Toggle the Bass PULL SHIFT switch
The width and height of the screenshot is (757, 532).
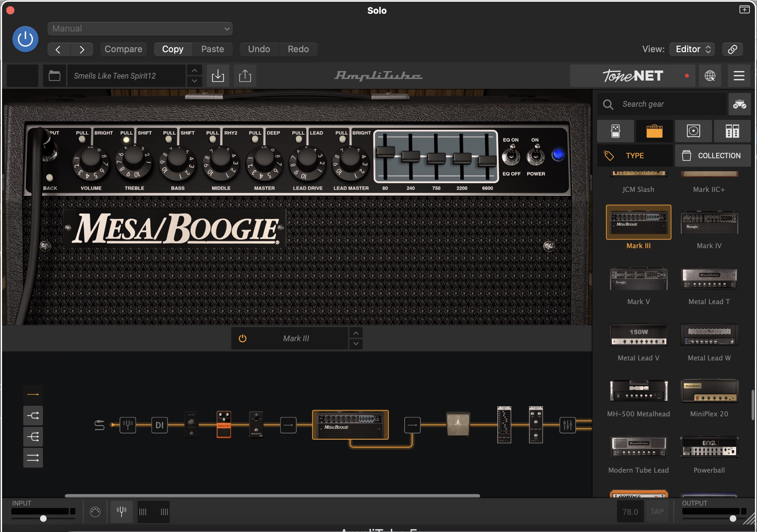click(x=169, y=139)
